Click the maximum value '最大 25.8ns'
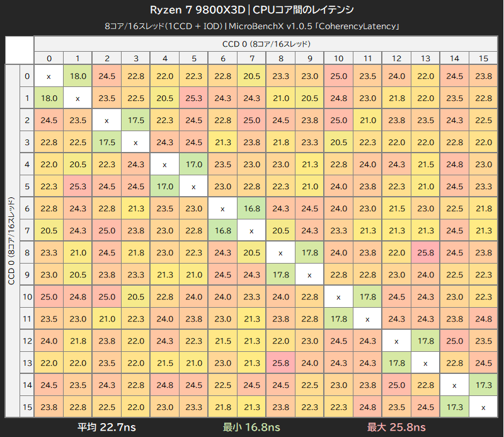The width and height of the screenshot is (504, 437). (x=396, y=427)
